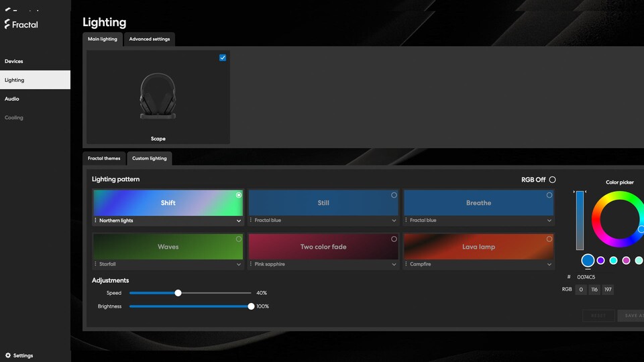Select the Scape headset image
Screen dimensions: 644x362
click(158, 97)
